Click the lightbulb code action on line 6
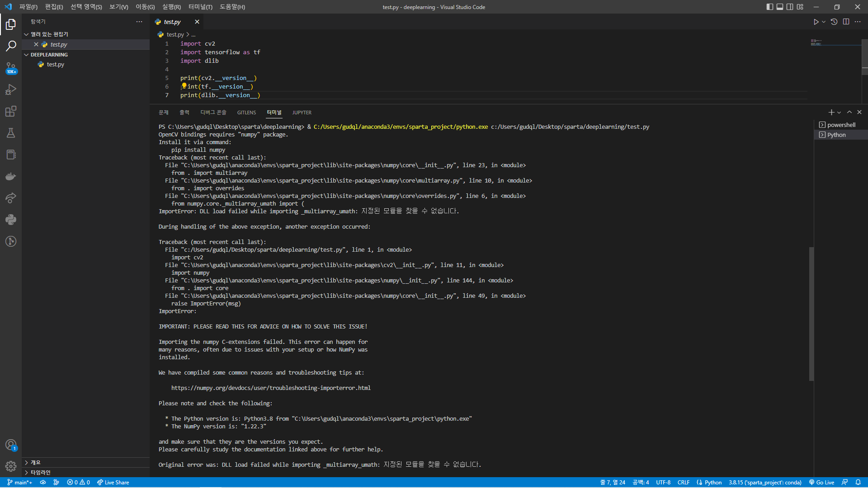 (x=184, y=86)
